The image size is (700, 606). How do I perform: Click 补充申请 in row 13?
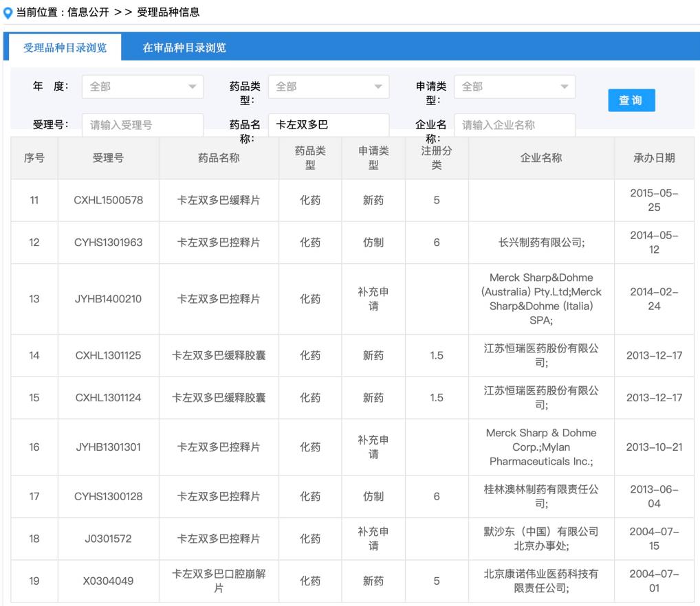pyautogui.click(x=373, y=299)
